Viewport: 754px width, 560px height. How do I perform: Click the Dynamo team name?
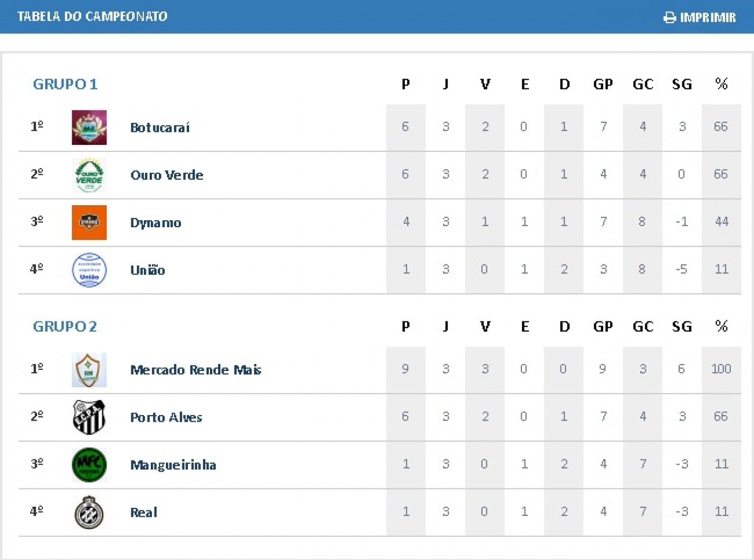click(x=156, y=223)
